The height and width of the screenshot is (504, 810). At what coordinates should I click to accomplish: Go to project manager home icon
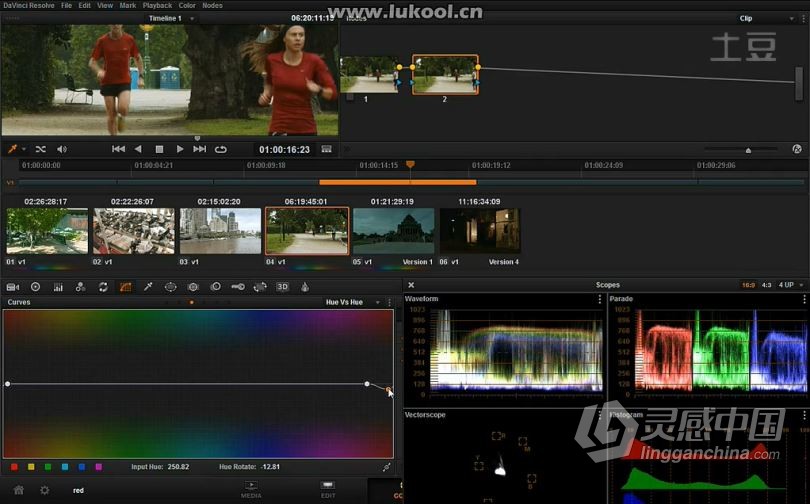point(19,490)
